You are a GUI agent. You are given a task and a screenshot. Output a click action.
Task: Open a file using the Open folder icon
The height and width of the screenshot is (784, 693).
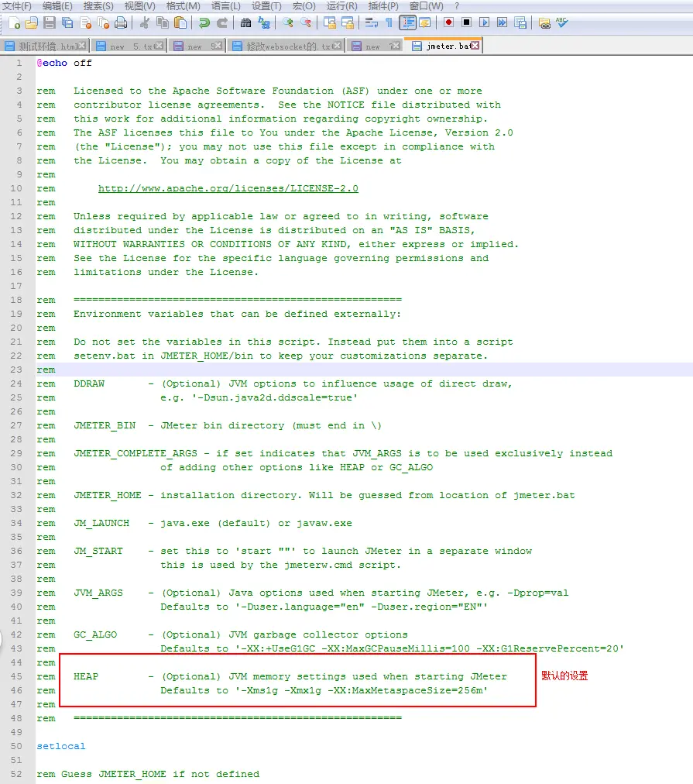(x=32, y=23)
